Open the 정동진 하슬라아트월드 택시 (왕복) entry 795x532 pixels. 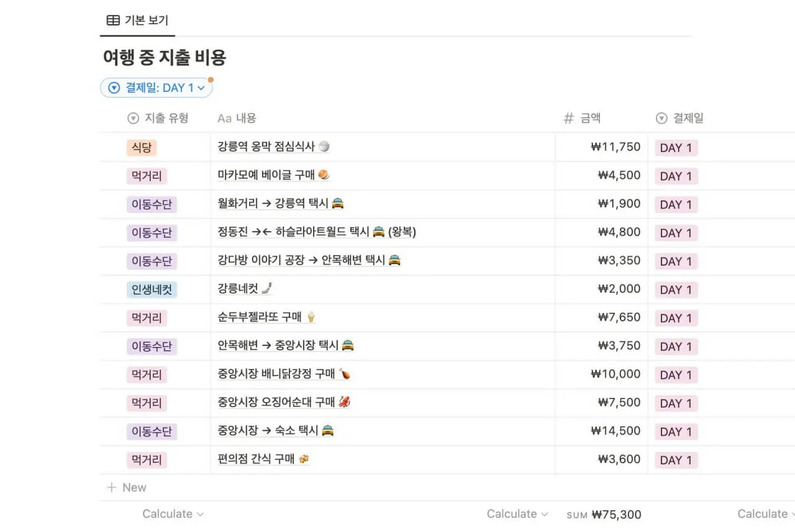(x=317, y=232)
